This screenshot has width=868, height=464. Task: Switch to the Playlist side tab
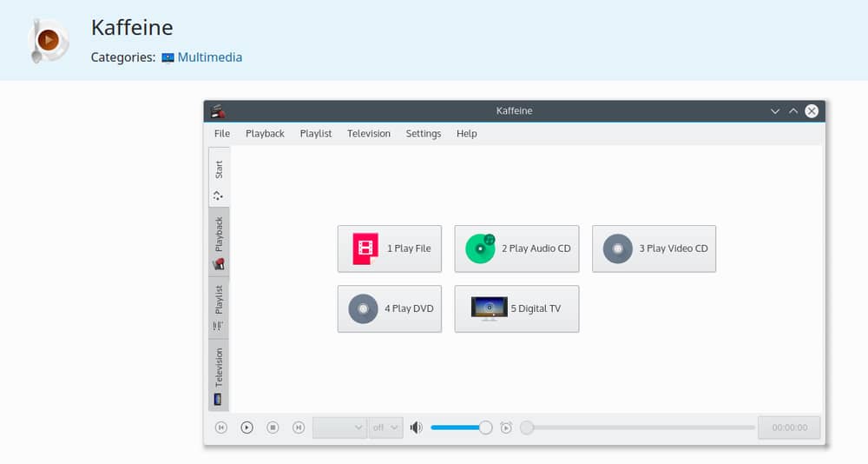coord(219,308)
